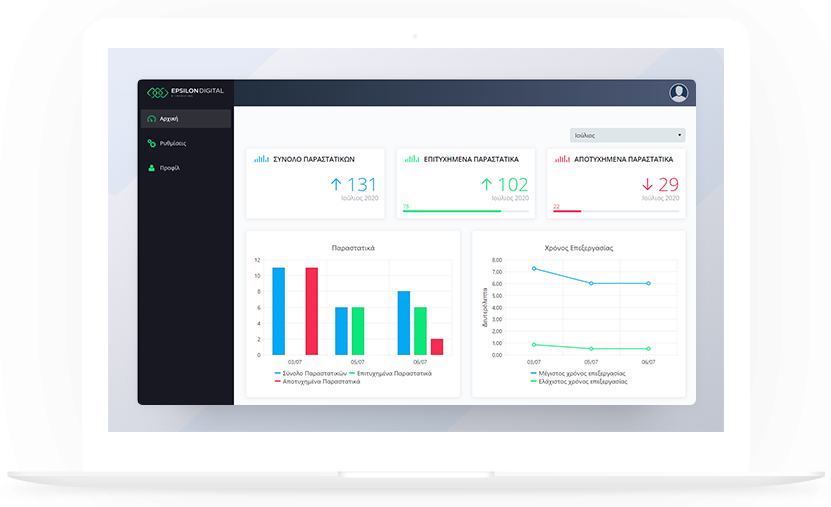Click the green chart icon beside ΕΠΙΤΥΧΗΜΕΝΑ ΠΑΡΑΣΤΑΤΙΚΑ
The width and height of the screenshot is (831, 507).
coord(411,159)
